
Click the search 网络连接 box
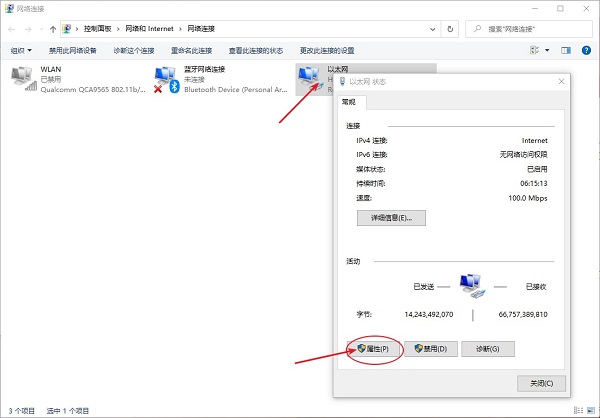[529, 29]
